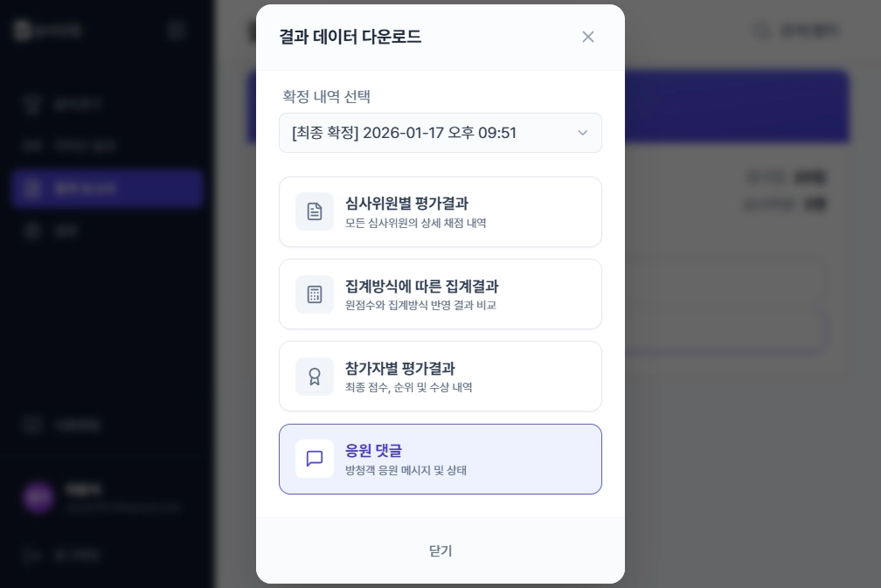Image resolution: width=881 pixels, height=588 pixels.
Task: Click the calculator icon for 집계방식에 따른 집계결과
Action: click(x=315, y=294)
